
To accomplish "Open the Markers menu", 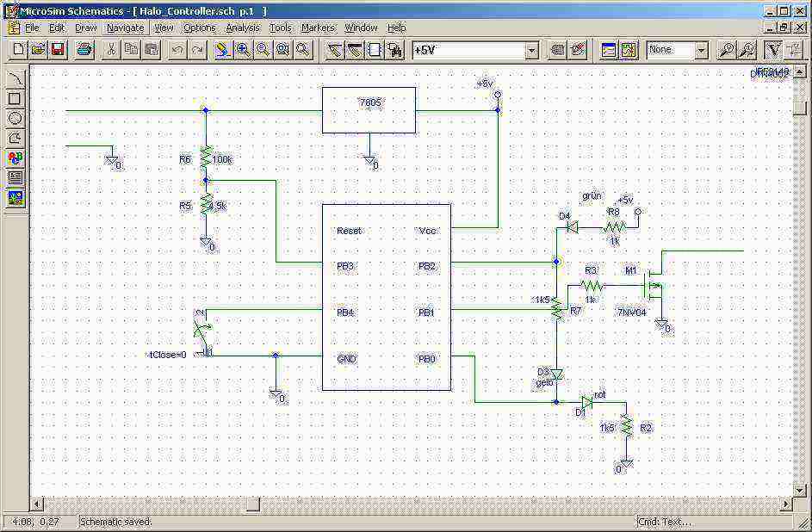I will click(317, 28).
